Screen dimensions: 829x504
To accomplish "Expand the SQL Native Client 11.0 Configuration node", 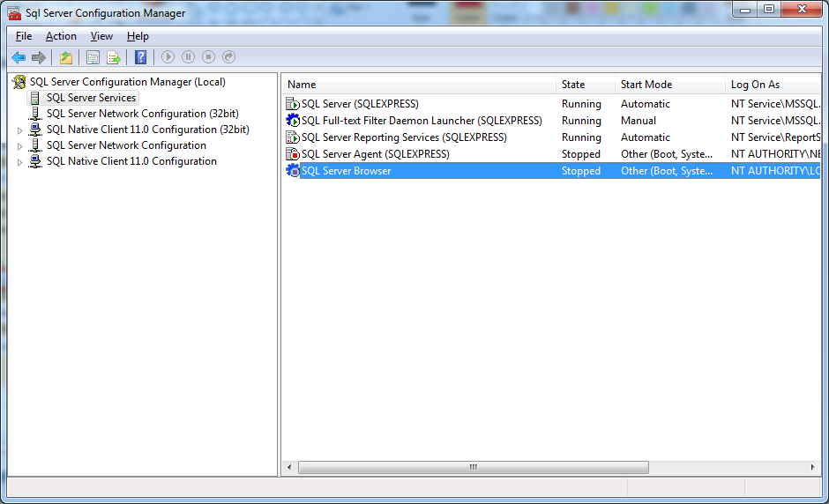I will [19, 162].
